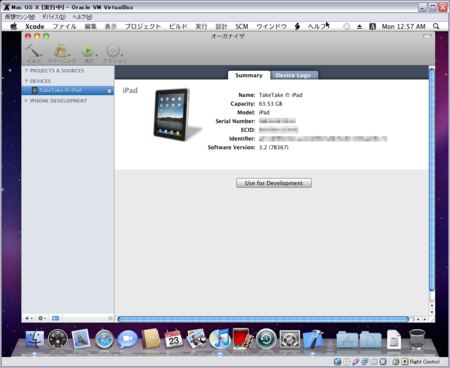The height and width of the screenshot is (368, 450).
Task: Open the Build icon's dropdown arrow
Action: pos(41,55)
